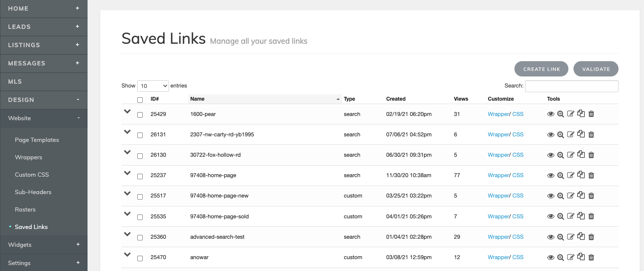Sort table by the Name column header
The image size is (644, 271).
[x=196, y=99]
